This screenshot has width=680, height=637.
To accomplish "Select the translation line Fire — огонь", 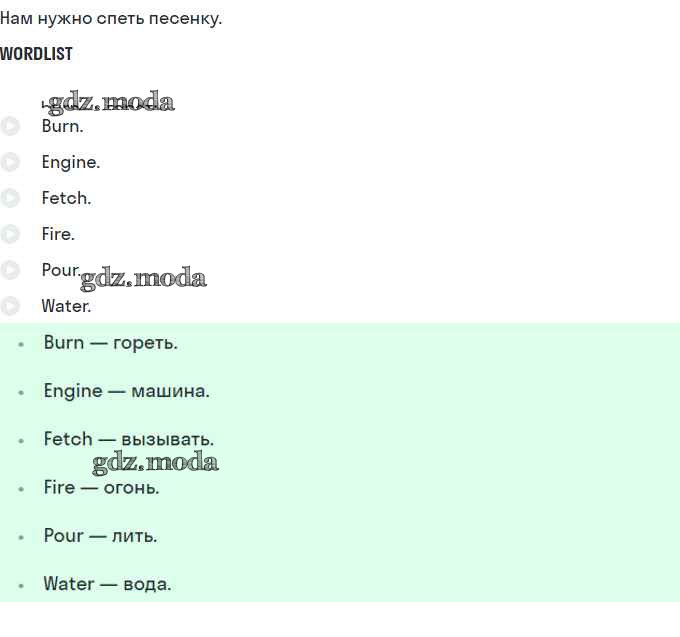I will click(101, 487).
